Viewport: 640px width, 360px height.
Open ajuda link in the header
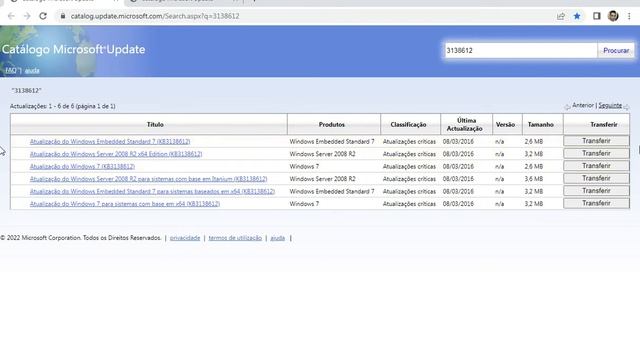(32, 71)
